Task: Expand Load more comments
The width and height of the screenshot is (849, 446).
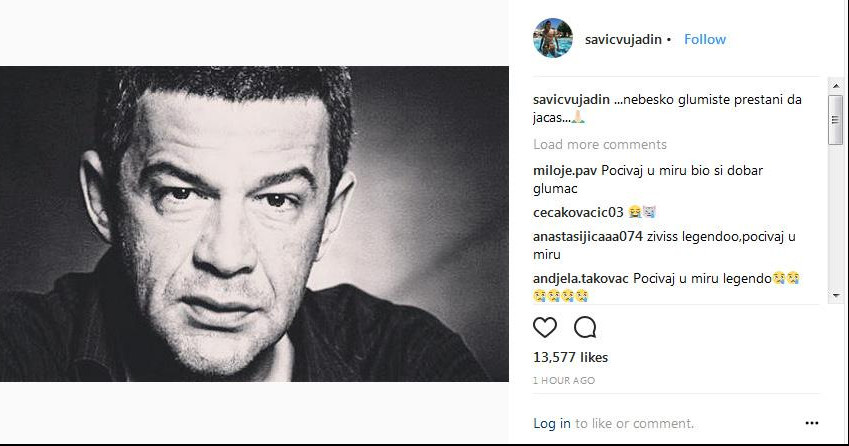Action: click(600, 144)
